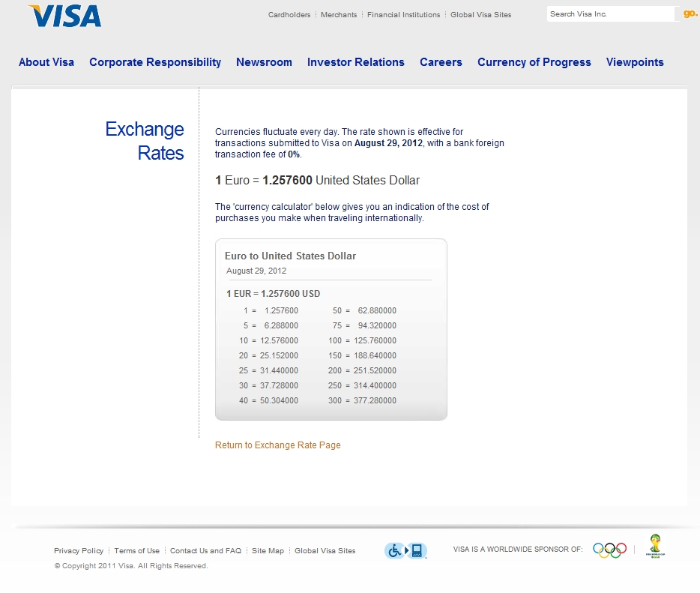Click the Copyright 2011 Visa notice

131,566
